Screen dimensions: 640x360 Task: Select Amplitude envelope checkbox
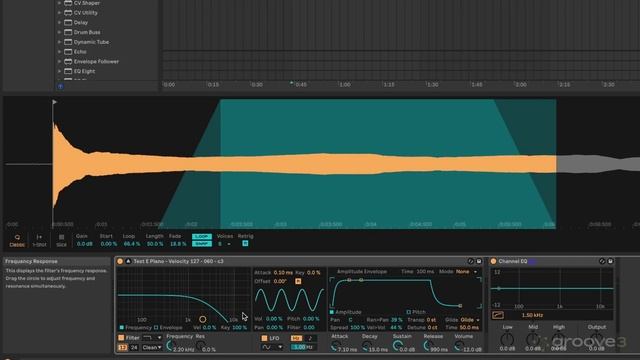point(332,312)
